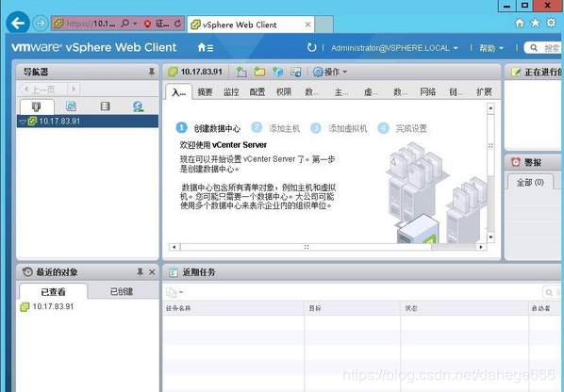
Task: Select the 已查看 recent objects tab
Action: point(53,292)
